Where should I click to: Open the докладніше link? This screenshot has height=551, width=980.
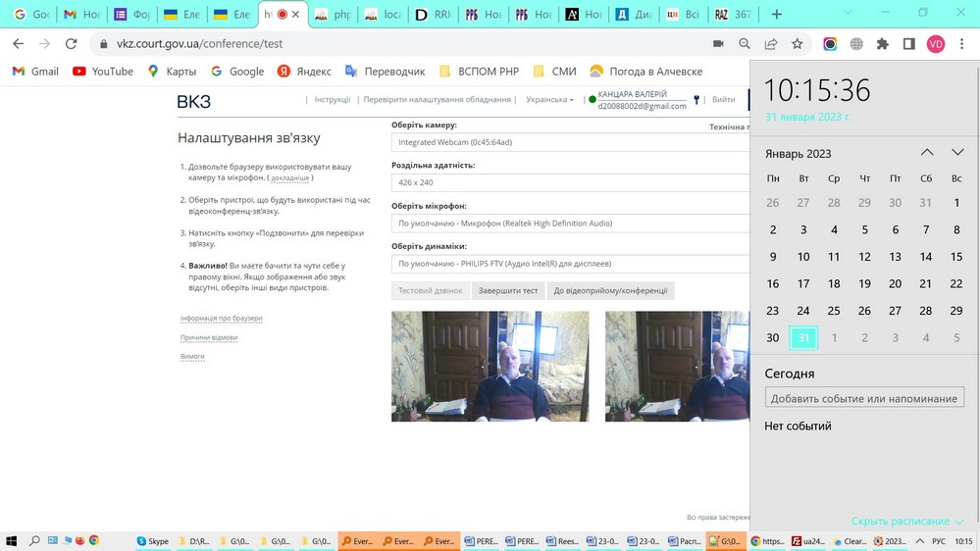click(290, 178)
